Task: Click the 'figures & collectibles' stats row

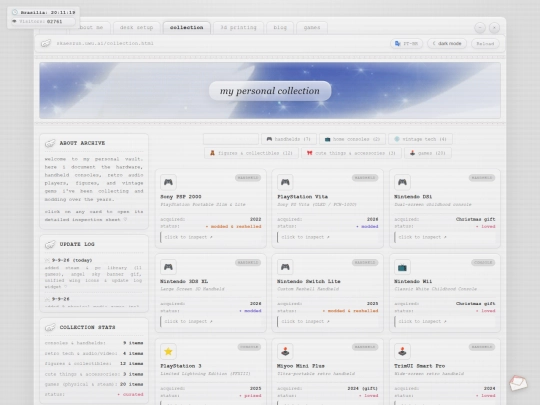Action: click(94, 364)
